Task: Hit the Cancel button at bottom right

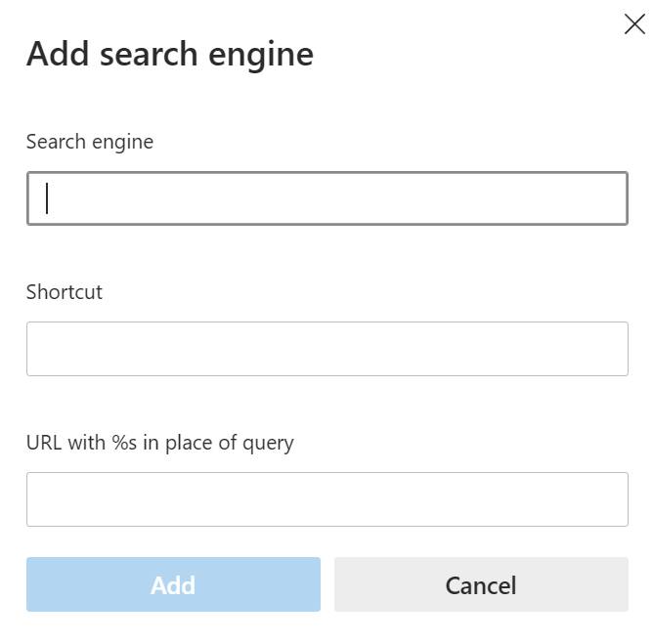Action: pyautogui.click(x=481, y=584)
